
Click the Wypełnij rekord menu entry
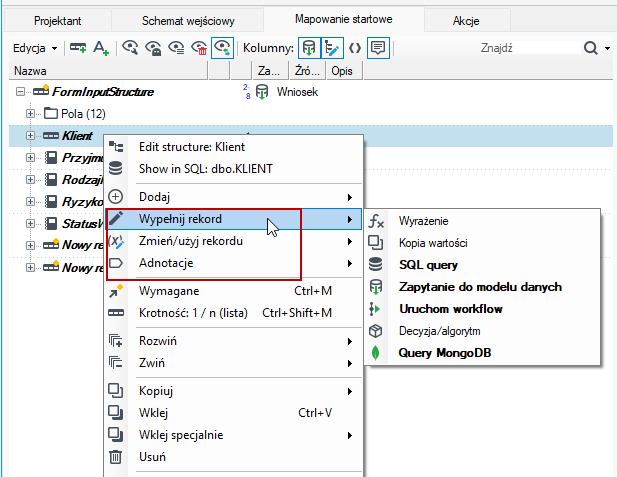coord(234,219)
